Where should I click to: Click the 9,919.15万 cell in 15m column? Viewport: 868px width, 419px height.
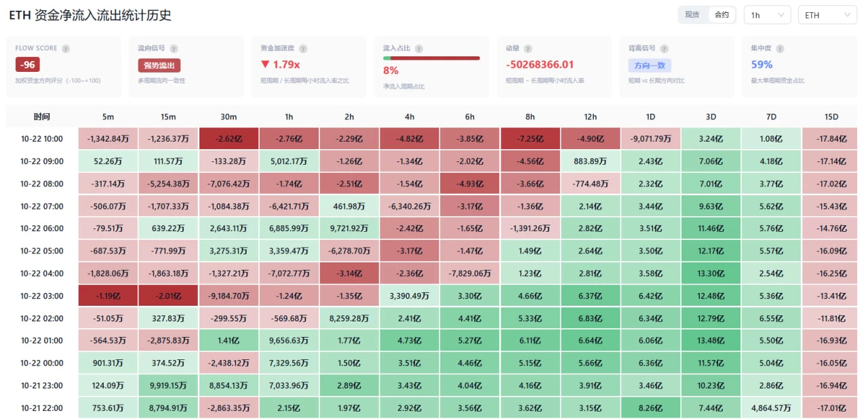168,386
